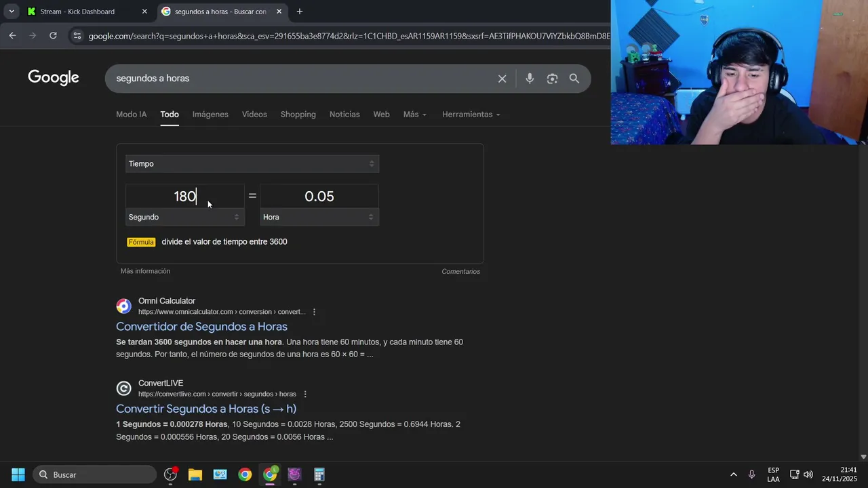The image size is (868, 488).
Task: Click the Google logo
Action: (54, 78)
